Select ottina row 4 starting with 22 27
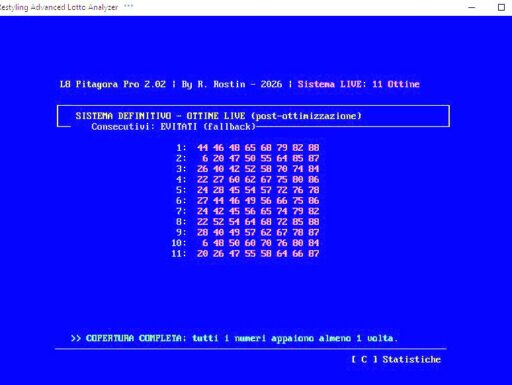 (x=248, y=179)
